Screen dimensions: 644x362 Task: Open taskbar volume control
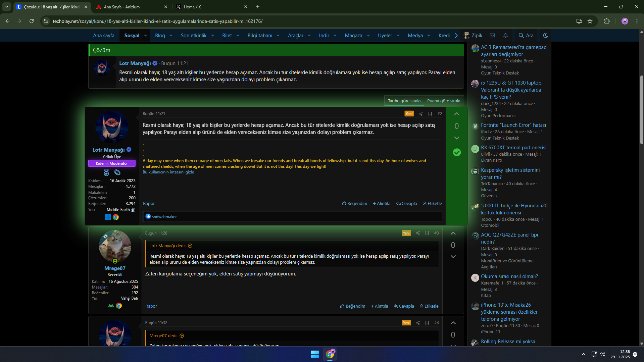coord(602,354)
